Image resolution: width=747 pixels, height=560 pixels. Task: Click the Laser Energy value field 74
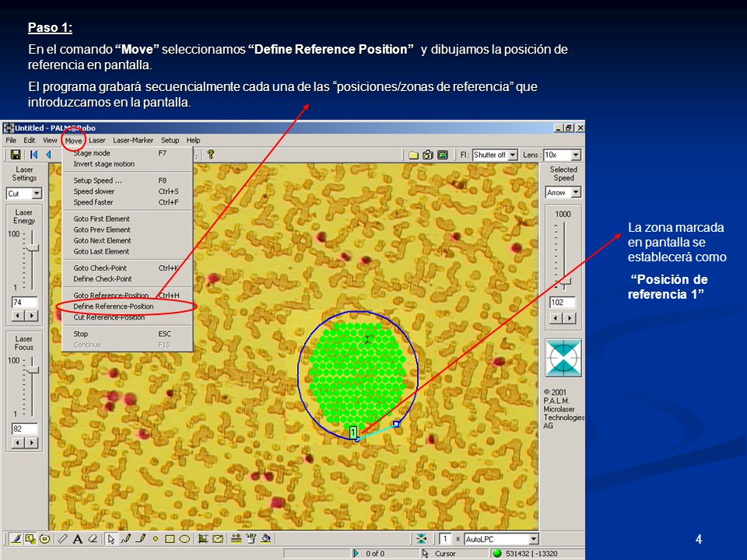pos(24,302)
